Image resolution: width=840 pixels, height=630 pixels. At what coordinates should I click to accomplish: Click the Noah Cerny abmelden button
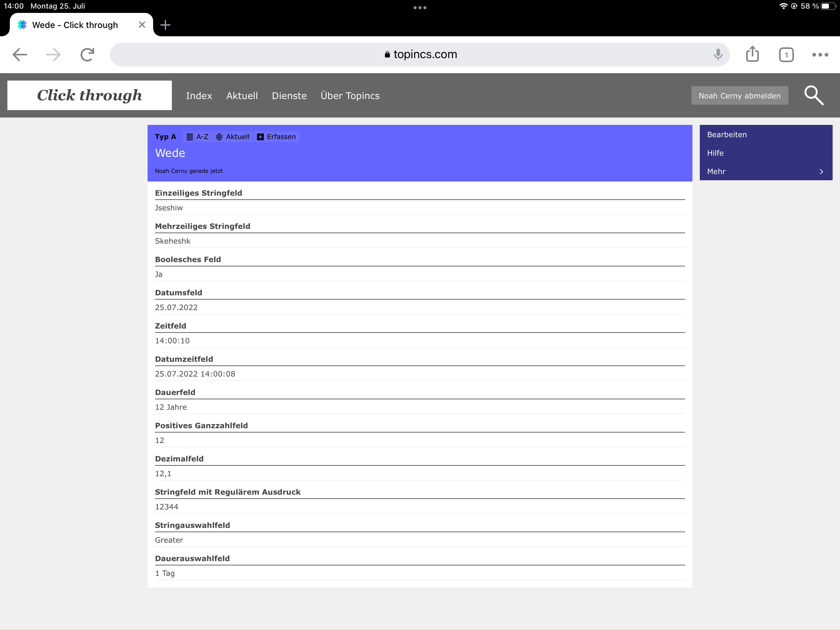click(x=739, y=96)
